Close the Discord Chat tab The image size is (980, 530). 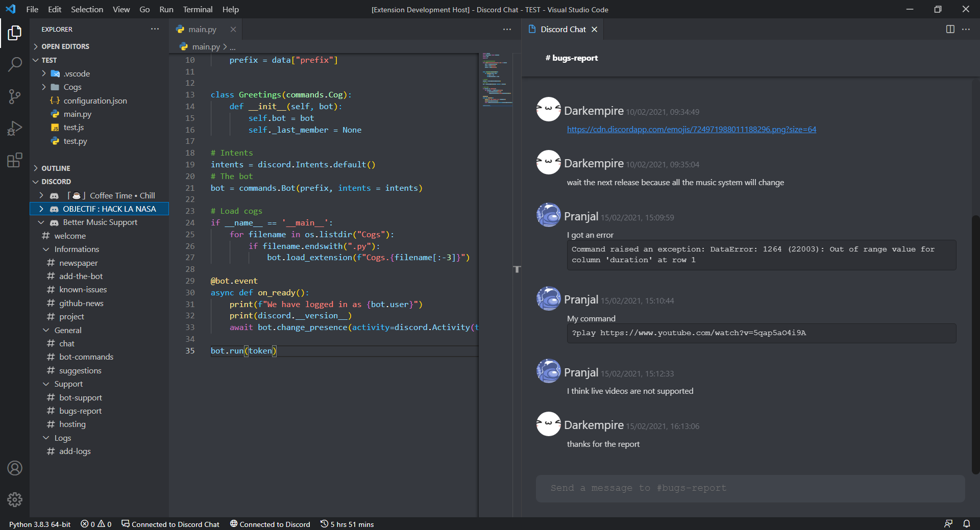tap(594, 29)
